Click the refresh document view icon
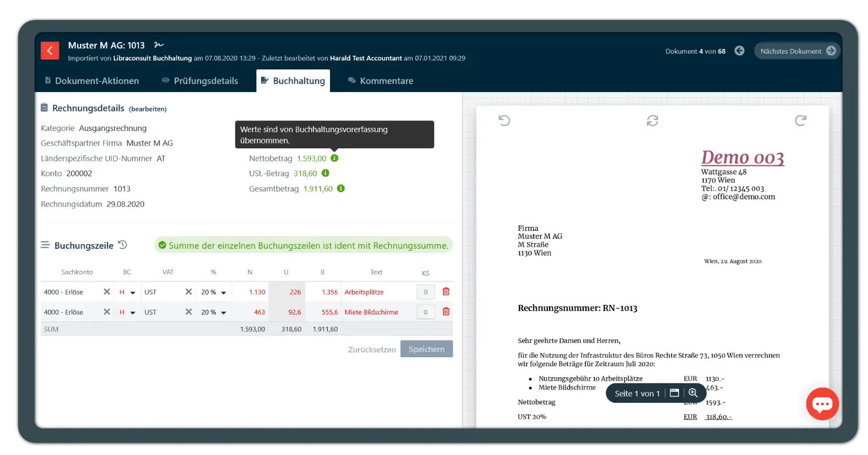The image size is (868, 455). click(x=652, y=120)
